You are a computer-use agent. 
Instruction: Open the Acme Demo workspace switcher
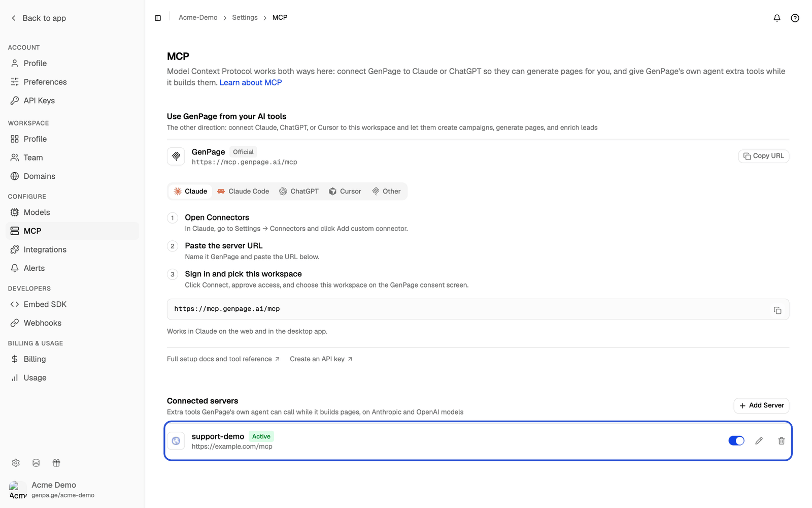point(72,490)
